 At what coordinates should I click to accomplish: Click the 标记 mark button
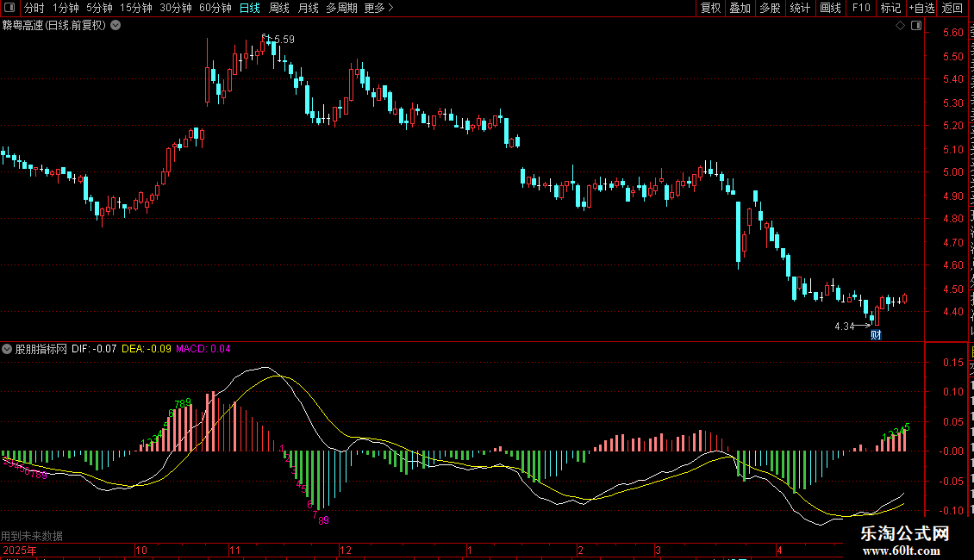890,8
